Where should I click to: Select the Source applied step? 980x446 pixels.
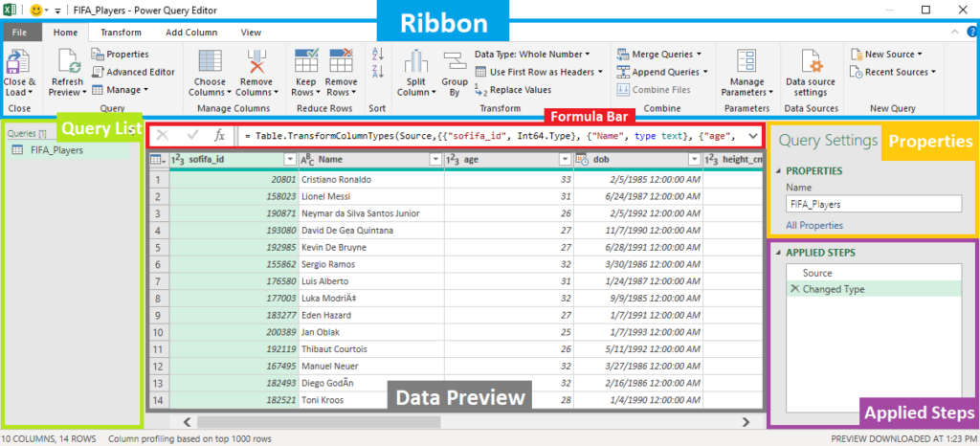coord(817,273)
